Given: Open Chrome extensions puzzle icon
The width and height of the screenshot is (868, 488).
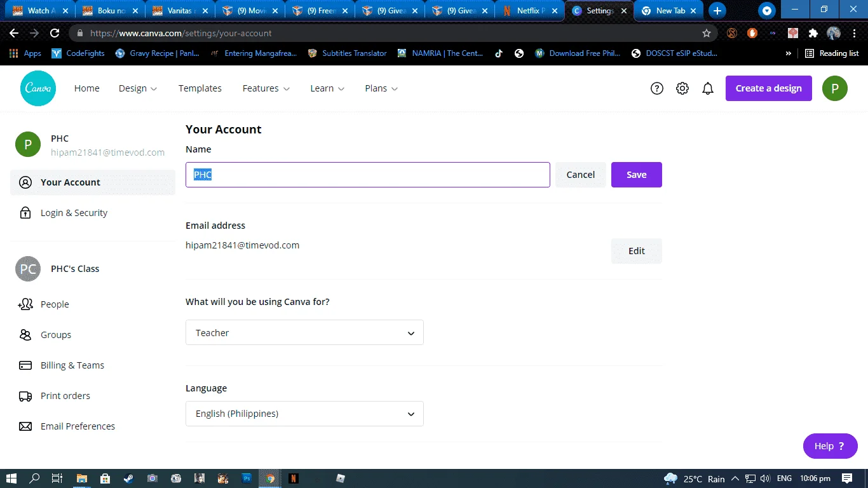Looking at the screenshot, I should tap(813, 33).
